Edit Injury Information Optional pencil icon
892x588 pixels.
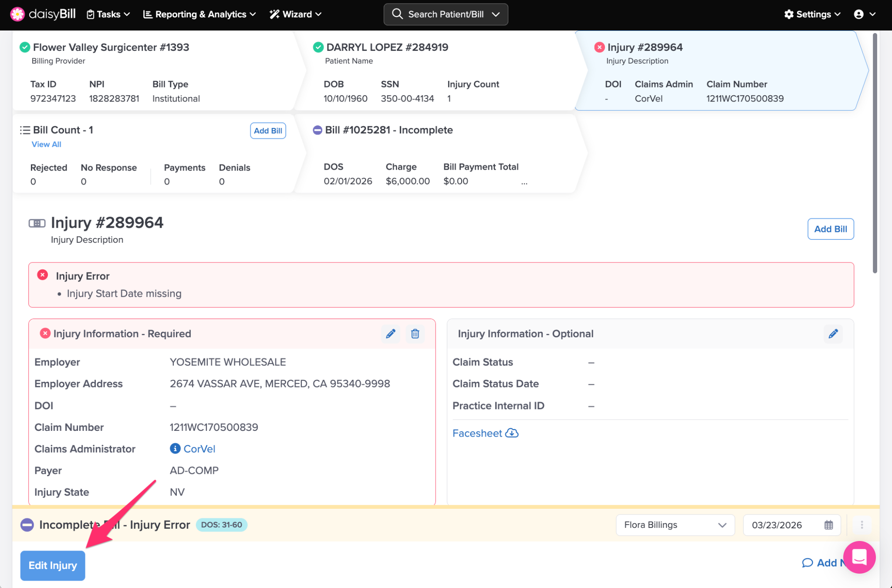click(833, 334)
